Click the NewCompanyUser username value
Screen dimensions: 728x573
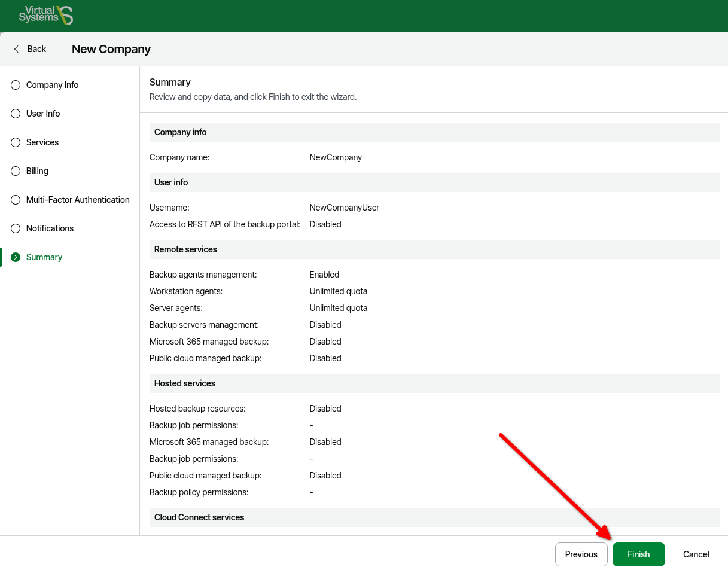[344, 208]
